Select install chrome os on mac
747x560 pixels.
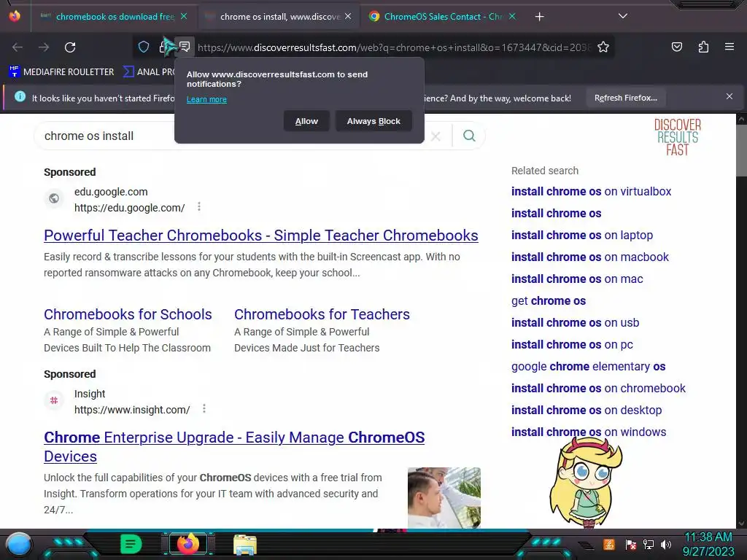pyautogui.click(x=577, y=279)
